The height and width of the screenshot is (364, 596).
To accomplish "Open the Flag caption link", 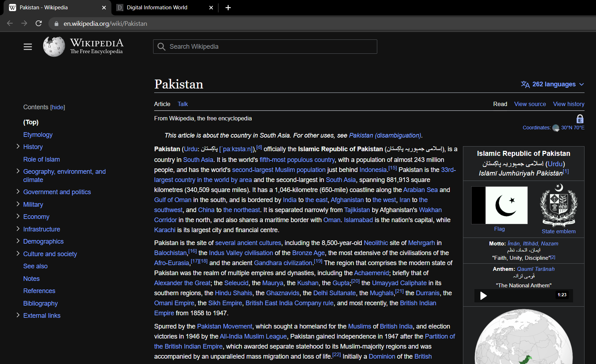I will pyautogui.click(x=499, y=229).
